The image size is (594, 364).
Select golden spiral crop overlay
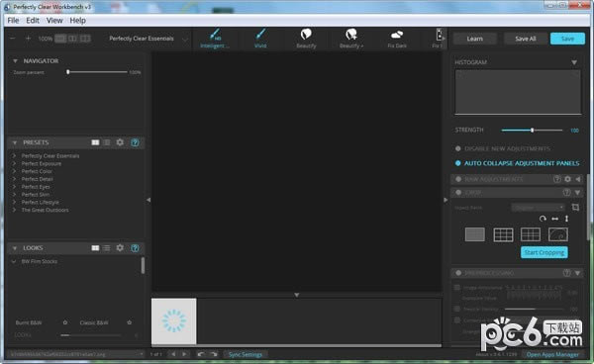(558, 234)
